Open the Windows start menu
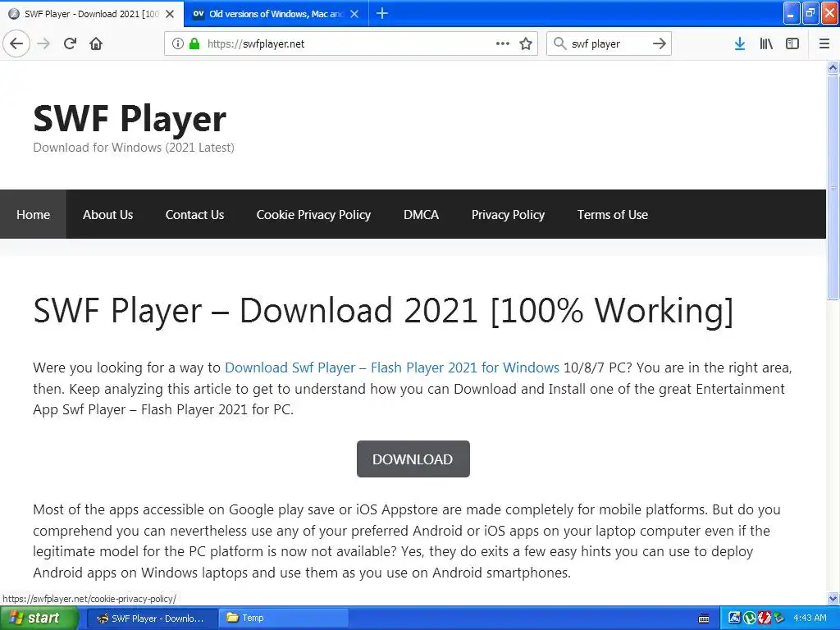The image size is (840, 630). (x=39, y=619)
